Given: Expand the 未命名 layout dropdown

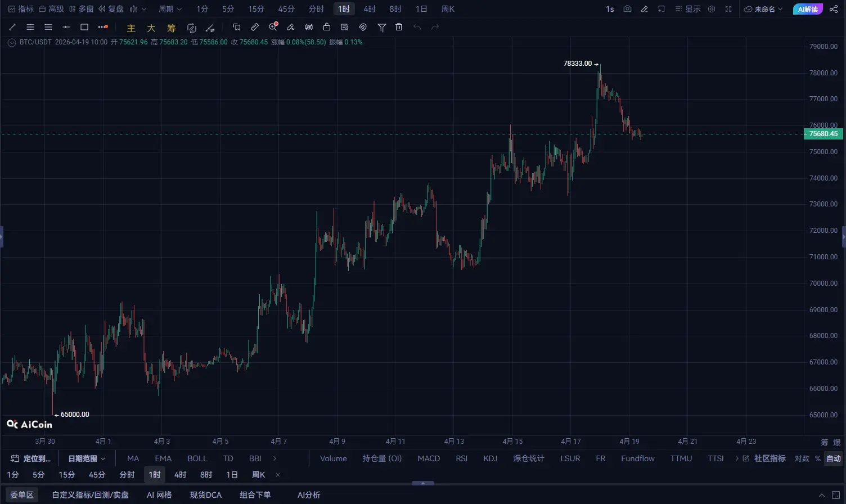Looking at the screenshot, I should pos(763,9).
